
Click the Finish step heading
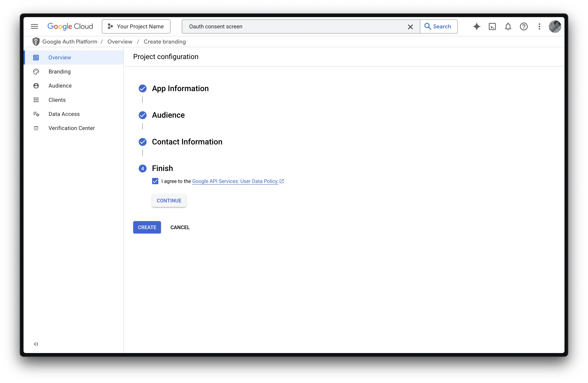[162, 168]
